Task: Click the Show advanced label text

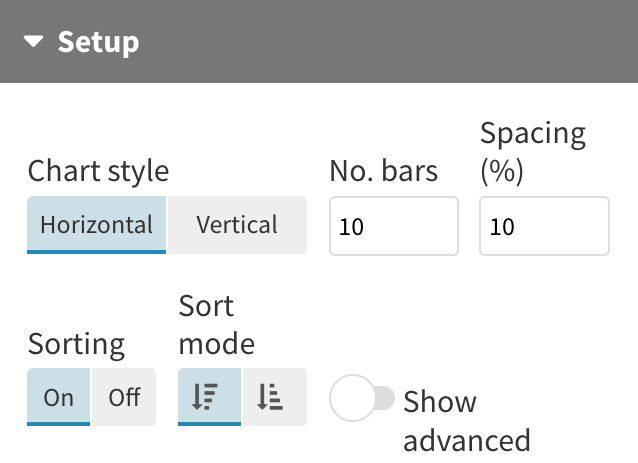Action: pos(466,420)
